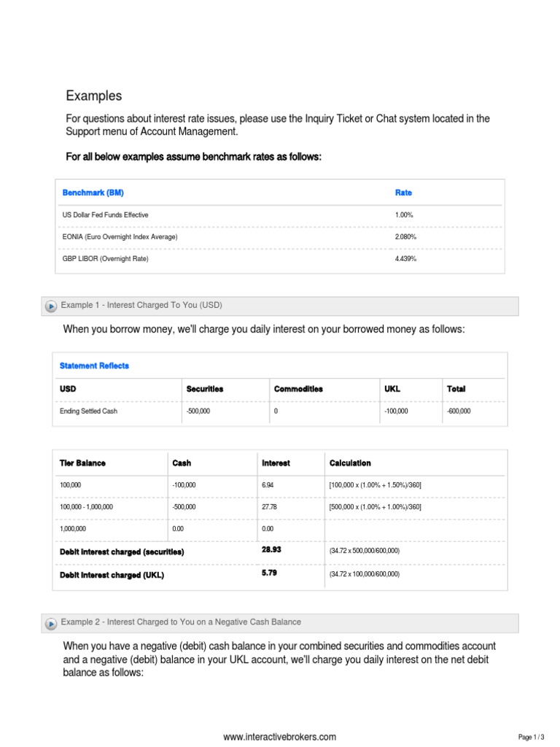Click the Debit interest charged (UKL) row

point(112,575)
